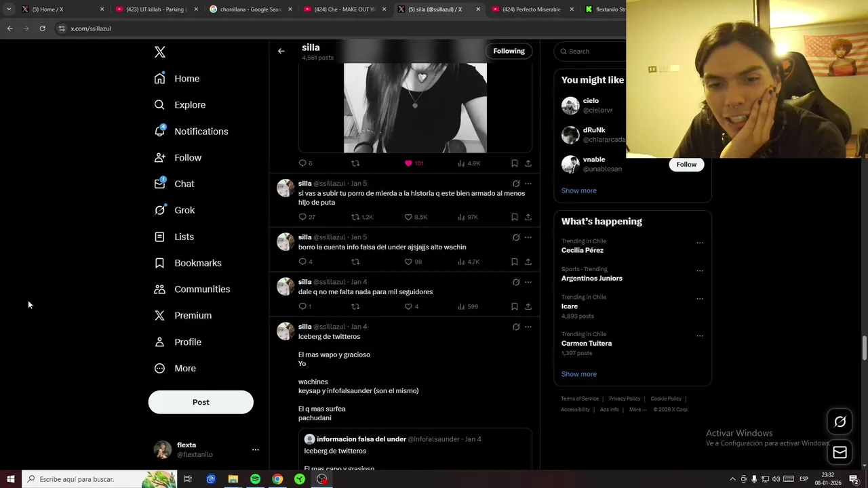Open Notifications in the sidebar
Screen dimensions: 868x488
point(191,131)
